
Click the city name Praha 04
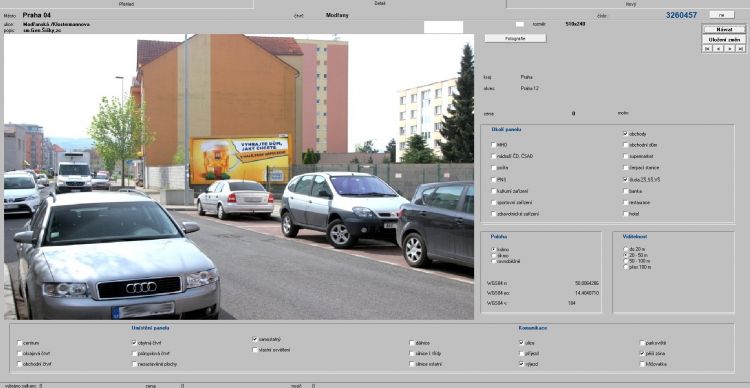[36, 15]
